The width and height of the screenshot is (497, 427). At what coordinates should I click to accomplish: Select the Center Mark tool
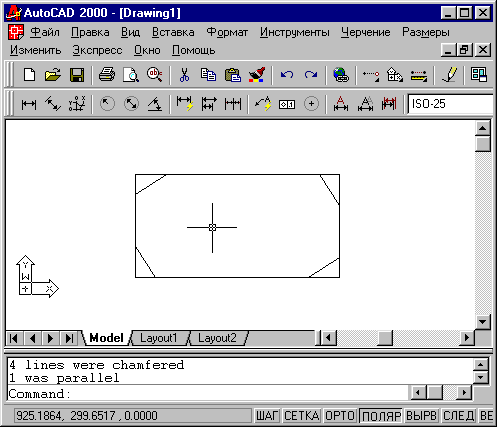[x=311, y=104]
